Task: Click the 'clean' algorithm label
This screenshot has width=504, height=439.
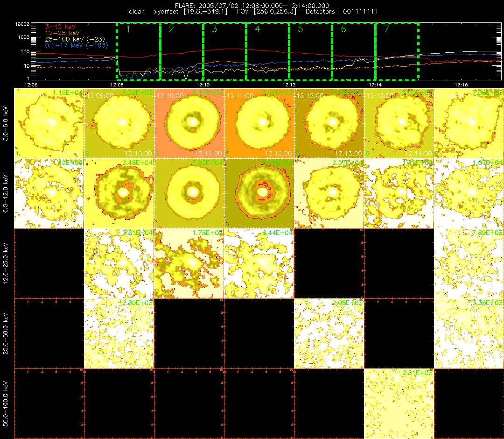Action: click(137, 12)
